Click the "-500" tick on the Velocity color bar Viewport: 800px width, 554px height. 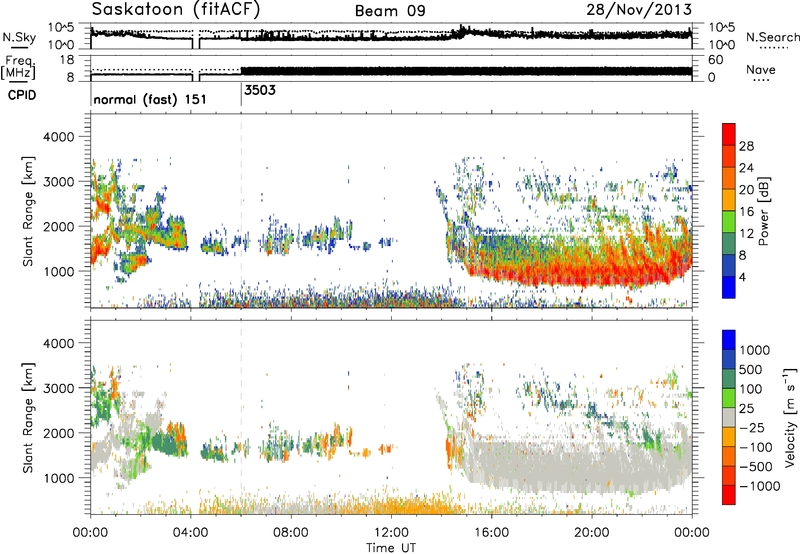pos(756,466)
